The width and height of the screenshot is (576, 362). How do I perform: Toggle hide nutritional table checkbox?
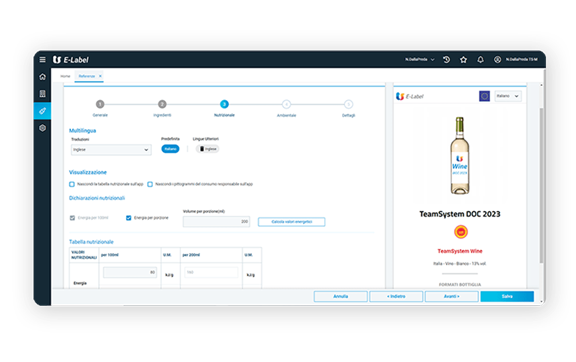[72, 184]
